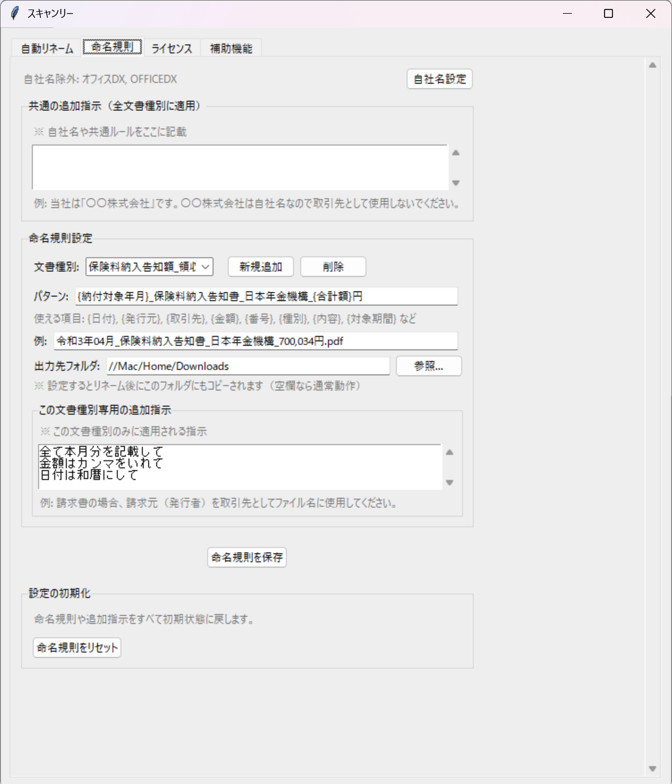Select the 命名規則 tab
Viewport: 672px width, 784px height.
pyautogui.click(x=113, y=47)
